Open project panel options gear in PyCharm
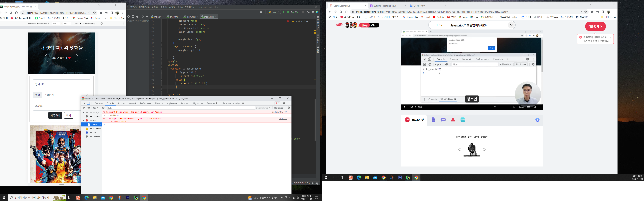 143,17
